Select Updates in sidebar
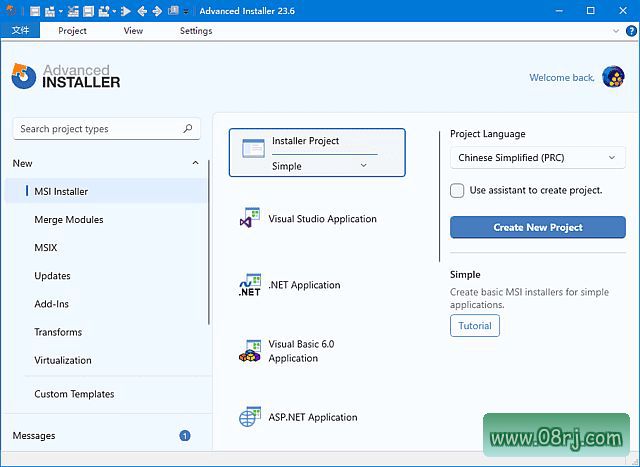This screenshot has height=467, width=640. 52,276
